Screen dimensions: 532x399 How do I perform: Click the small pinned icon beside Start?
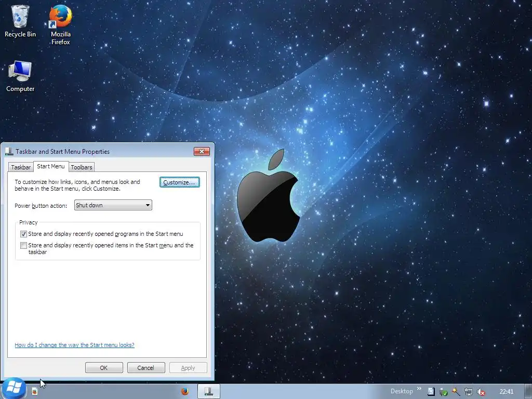click(34, 392)
